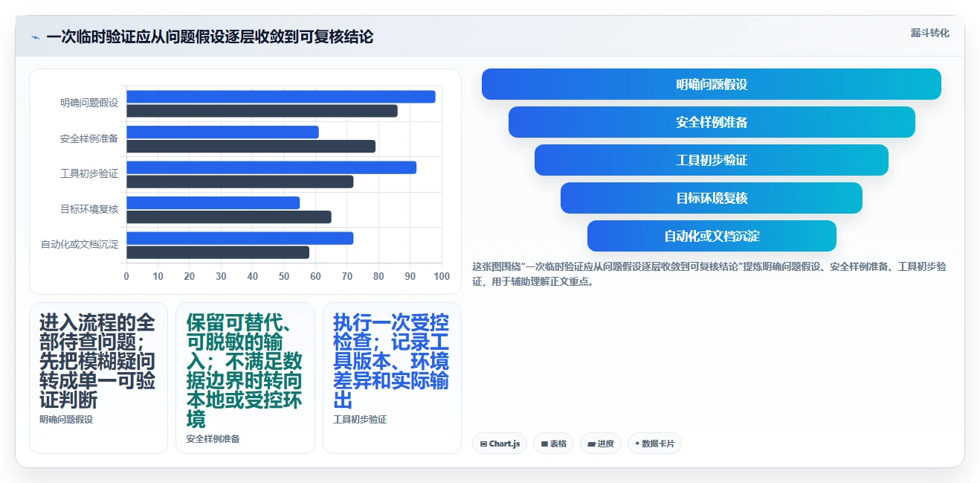This screenshot has height=483, width=980.
Task: Click the dark bar for 安全样例准备
Action: coord(251,147)
